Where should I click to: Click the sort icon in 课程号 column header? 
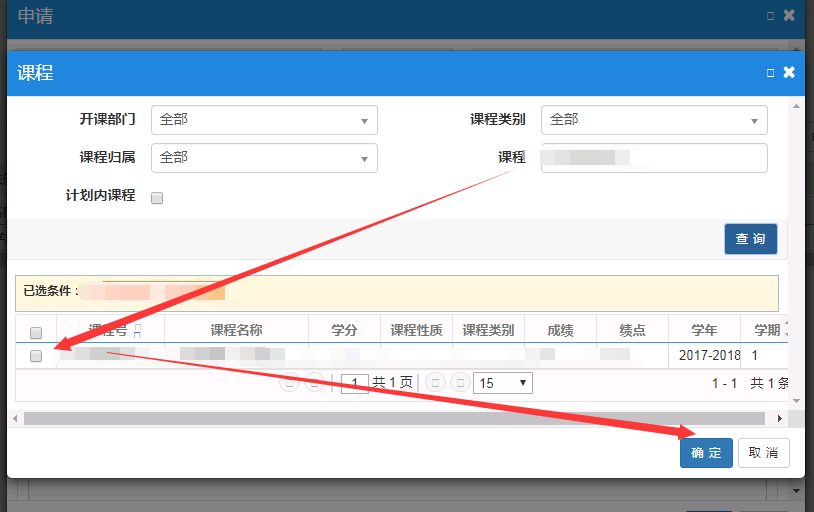click(x=137, y=330)
